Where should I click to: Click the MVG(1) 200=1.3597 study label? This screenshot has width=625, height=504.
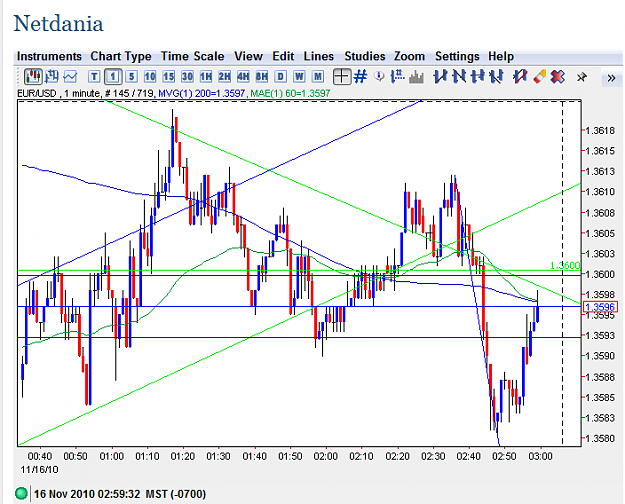tap(202, 93)
